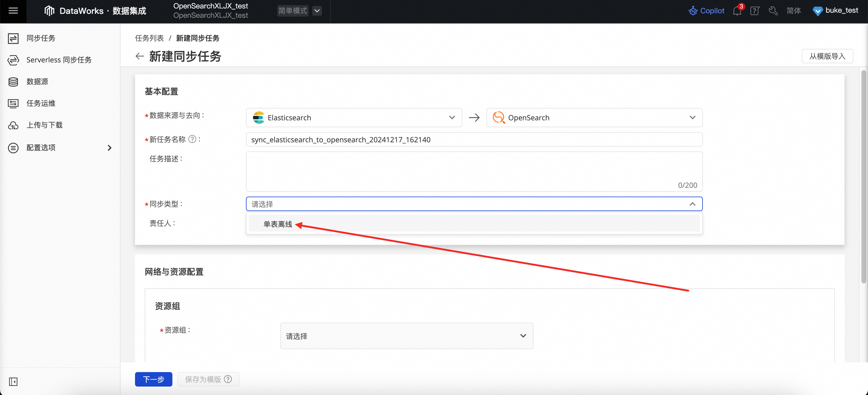Click the DataWorks logo icon
Image resolution: width=868 pixels, height=395 pixels.
[49, 11]
